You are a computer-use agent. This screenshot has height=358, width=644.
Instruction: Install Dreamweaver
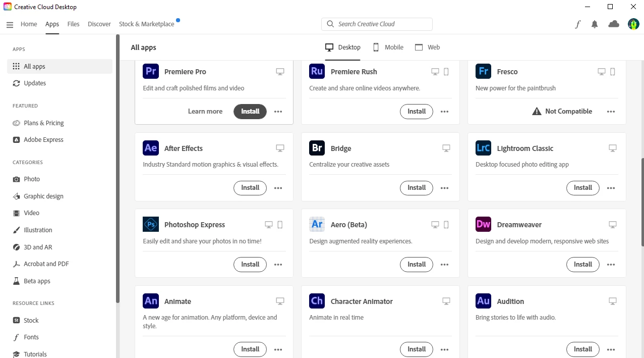click(583, 265)
